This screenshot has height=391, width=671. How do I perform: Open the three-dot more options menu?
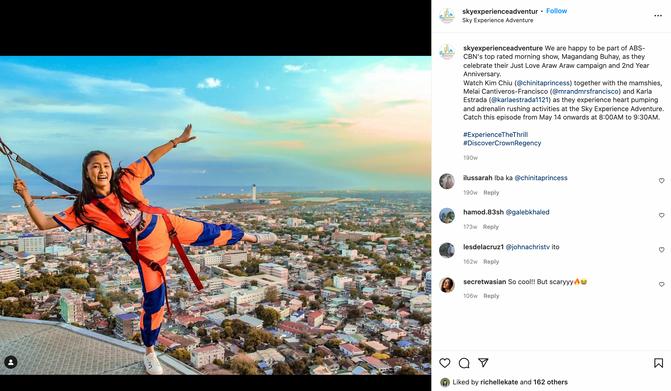(x=658, y=16)
